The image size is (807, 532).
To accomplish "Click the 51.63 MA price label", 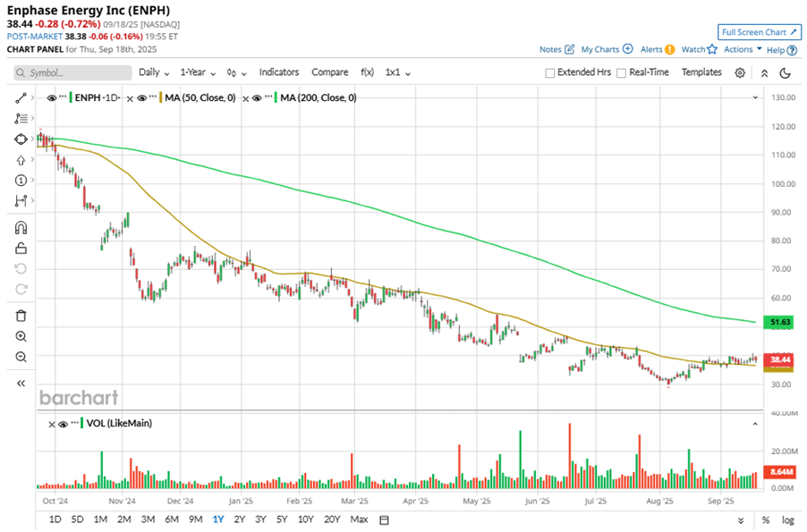I will coord(778,322).
